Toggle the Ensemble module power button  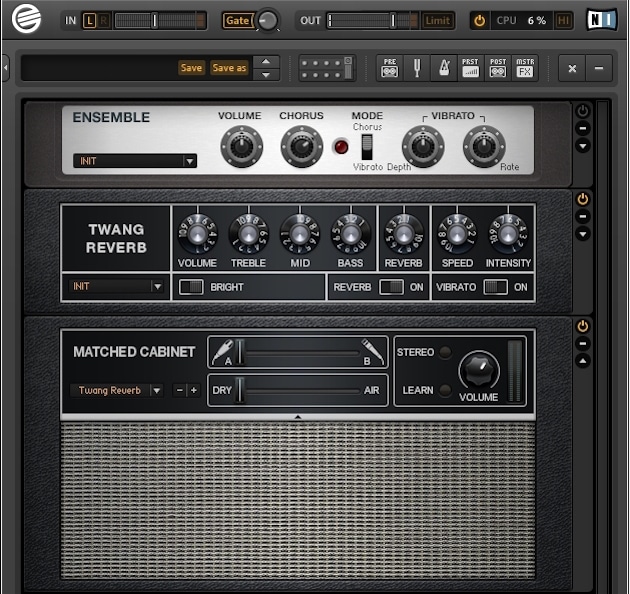pos(583,111)
